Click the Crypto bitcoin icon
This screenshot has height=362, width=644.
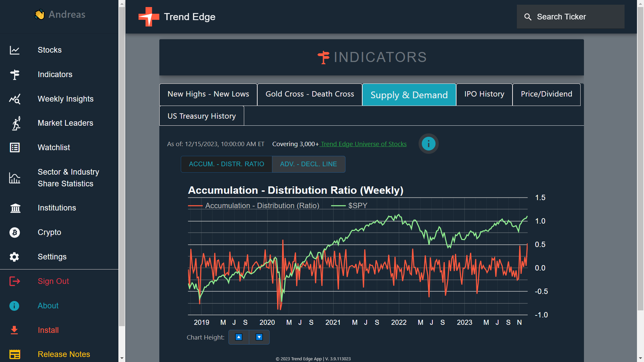pos(14,232)
